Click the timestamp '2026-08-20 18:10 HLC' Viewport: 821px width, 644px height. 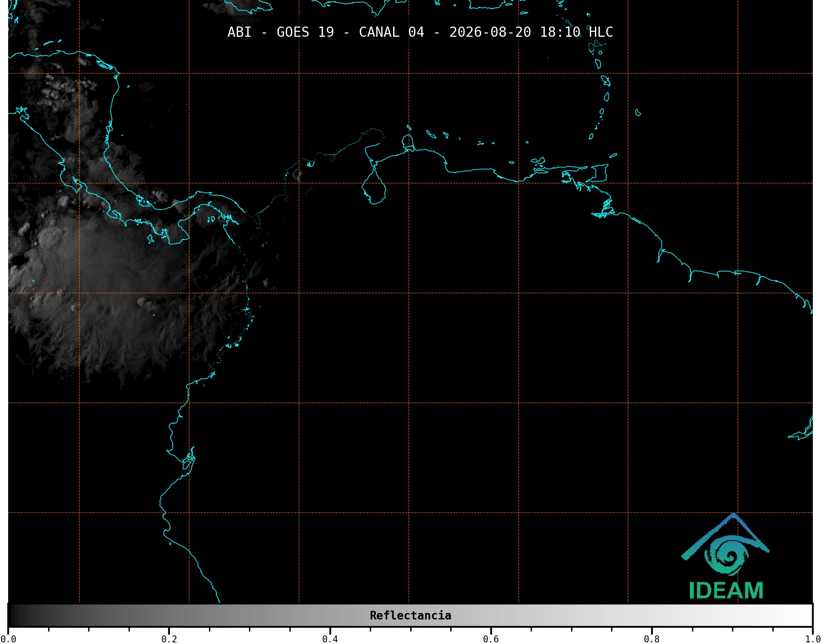coord(531,32)
